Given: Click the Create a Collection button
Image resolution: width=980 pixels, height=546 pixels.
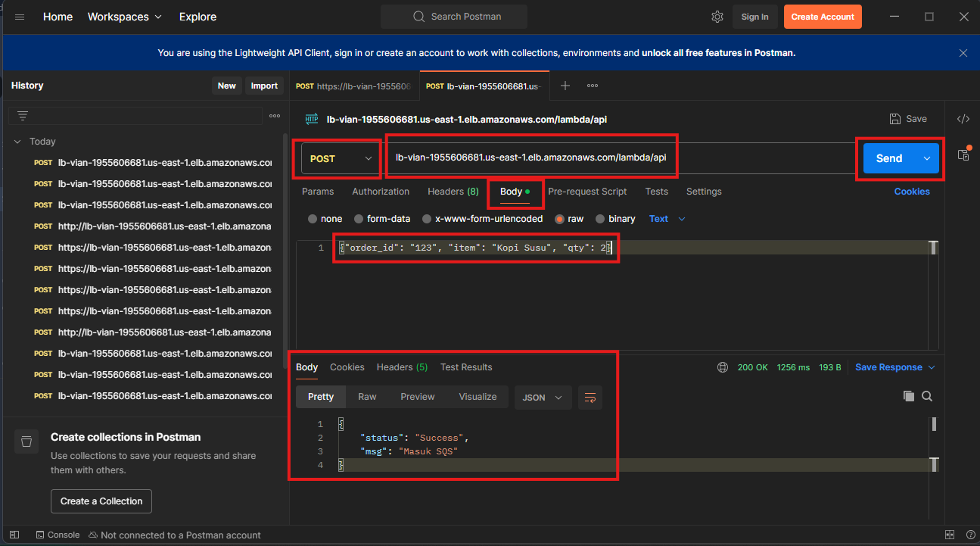Looking at the screenshot, I should (x=101, y=501).
